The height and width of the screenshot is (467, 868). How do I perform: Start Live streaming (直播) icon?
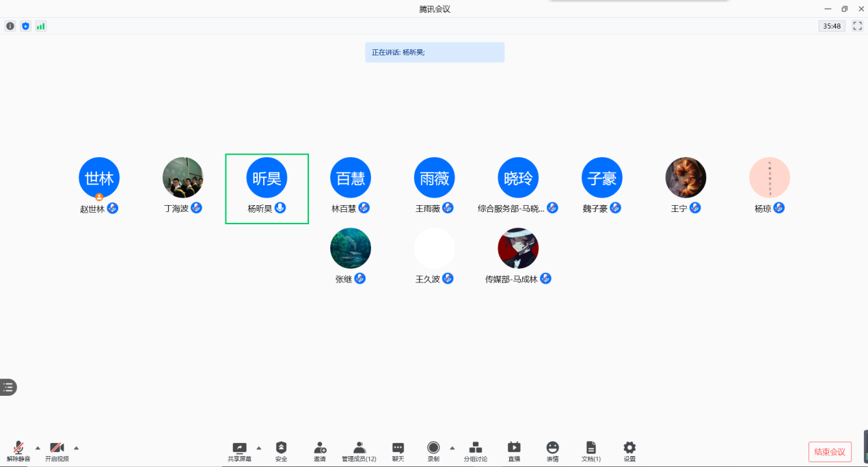pyautogui.click(x=514, y=448)
